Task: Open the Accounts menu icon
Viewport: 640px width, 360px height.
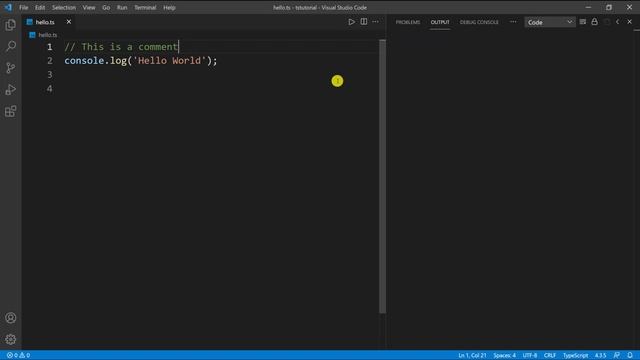Action: click(x=11, y=318)
